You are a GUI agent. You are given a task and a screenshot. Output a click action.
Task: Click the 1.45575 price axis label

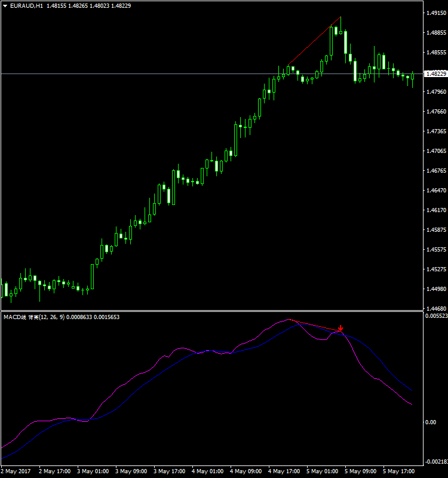[437, 250]
